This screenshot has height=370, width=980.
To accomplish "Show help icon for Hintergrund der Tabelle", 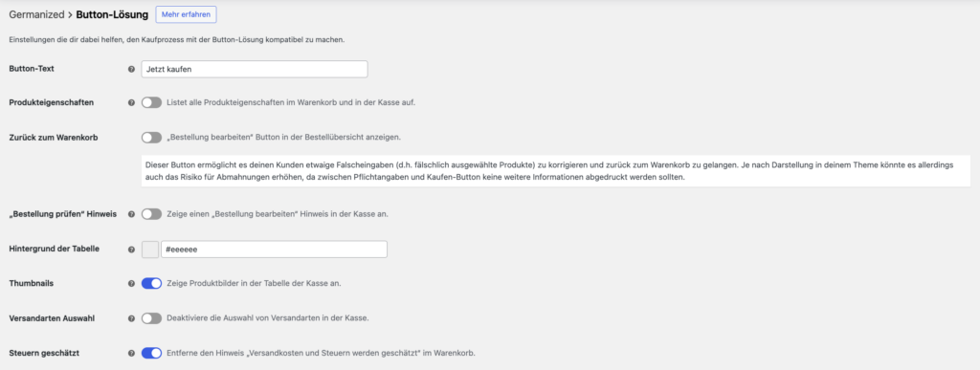I will 131,250.
